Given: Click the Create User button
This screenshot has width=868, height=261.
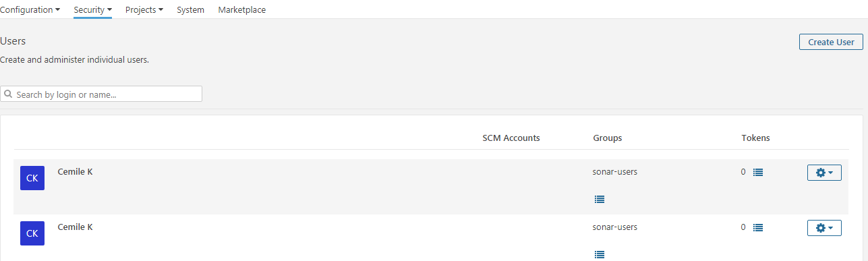Looking at the screenshot, I should 831,42.
